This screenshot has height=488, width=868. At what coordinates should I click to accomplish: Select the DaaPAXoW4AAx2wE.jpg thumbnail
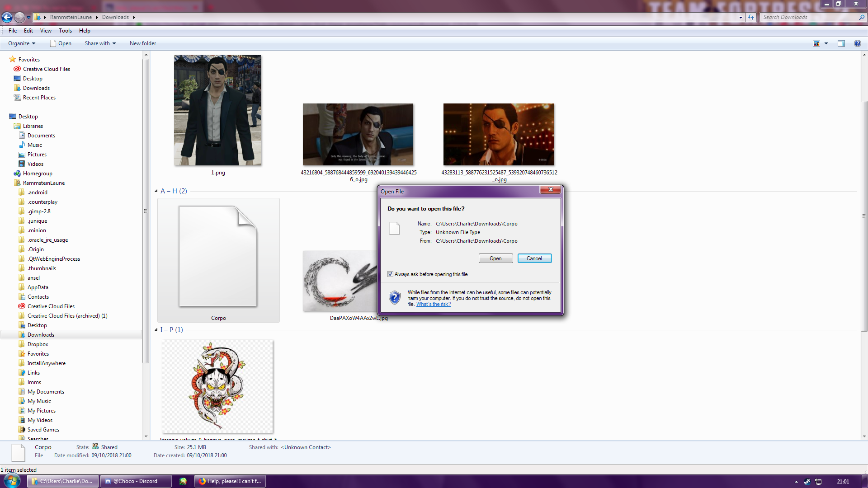click(x=340, y=281)
